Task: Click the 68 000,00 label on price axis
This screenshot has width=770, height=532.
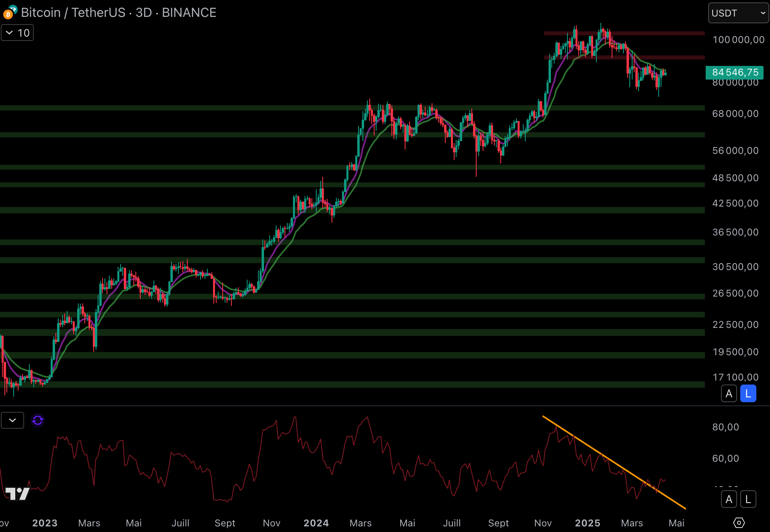Action: coord(735,114)
